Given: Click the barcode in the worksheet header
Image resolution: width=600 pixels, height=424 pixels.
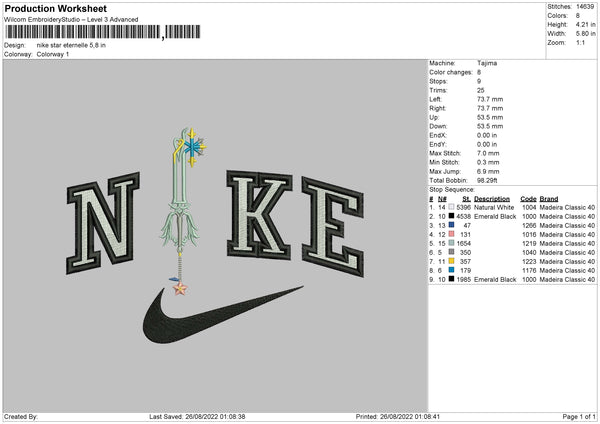Looking at the screenshot, I should coord(102,32).
